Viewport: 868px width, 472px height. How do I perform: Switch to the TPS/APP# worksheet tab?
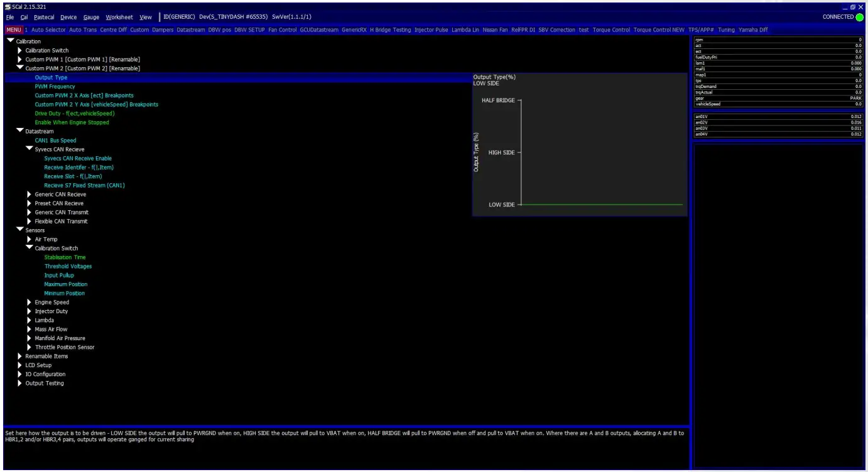[x=701, y=29]
